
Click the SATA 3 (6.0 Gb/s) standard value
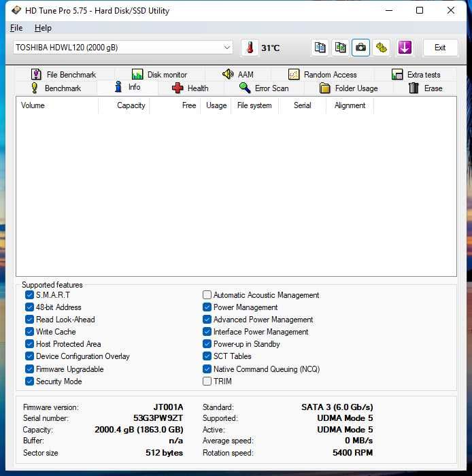pyautogui.click(x=337, y=407)
